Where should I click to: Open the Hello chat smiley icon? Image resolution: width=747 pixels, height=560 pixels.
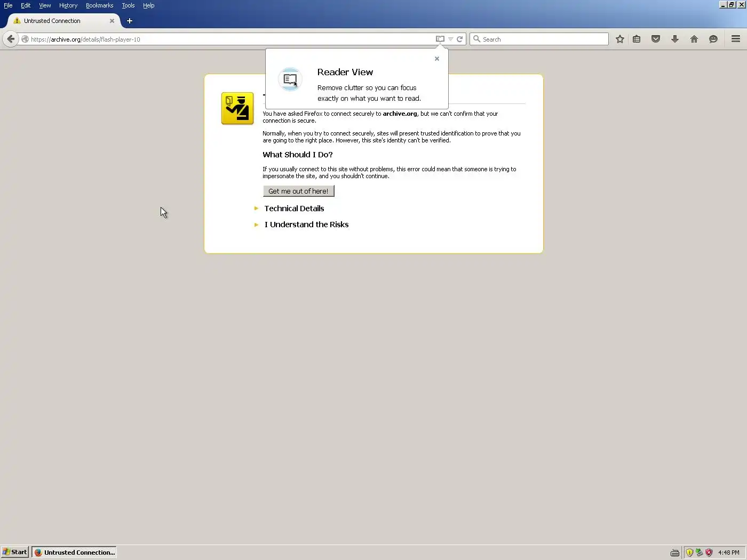pos(713,39)
